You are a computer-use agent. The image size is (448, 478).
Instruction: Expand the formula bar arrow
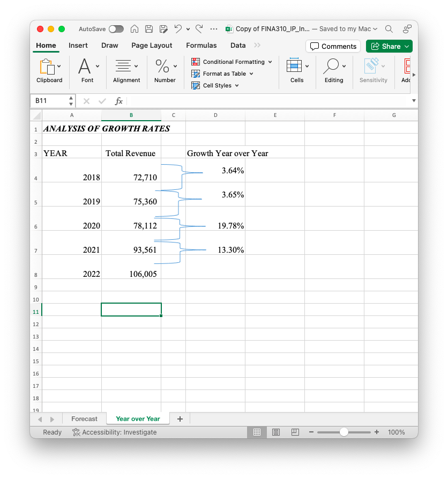pos(414,101)
